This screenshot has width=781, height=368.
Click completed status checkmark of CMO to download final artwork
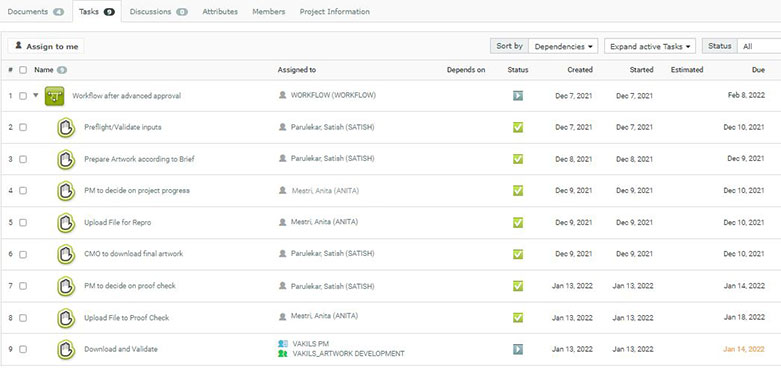coord(518,254)
